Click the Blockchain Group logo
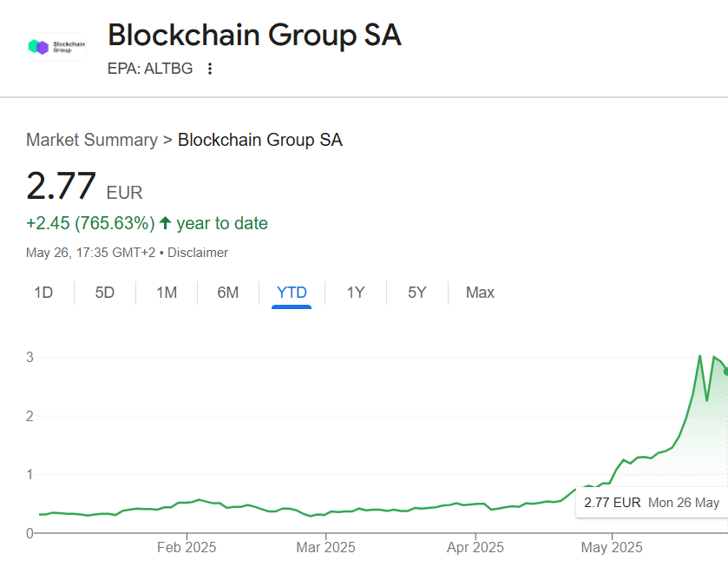The height and width of the screenshot is (567, 728). point(56,47)
